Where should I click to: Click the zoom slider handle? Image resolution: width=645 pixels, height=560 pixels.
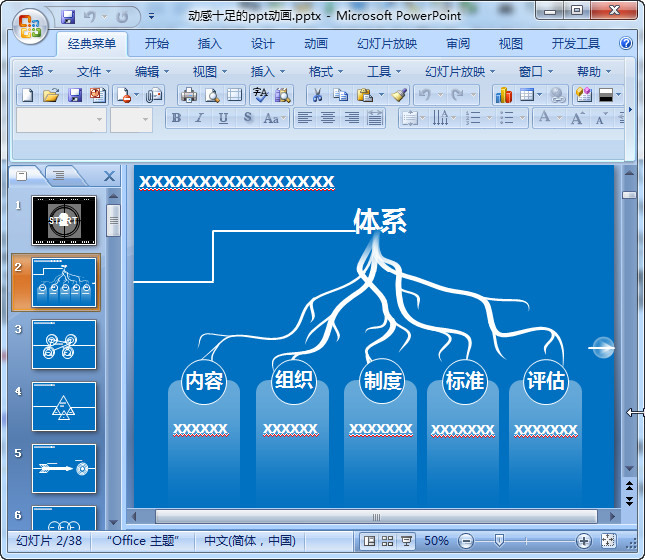[x=499, y=541]
